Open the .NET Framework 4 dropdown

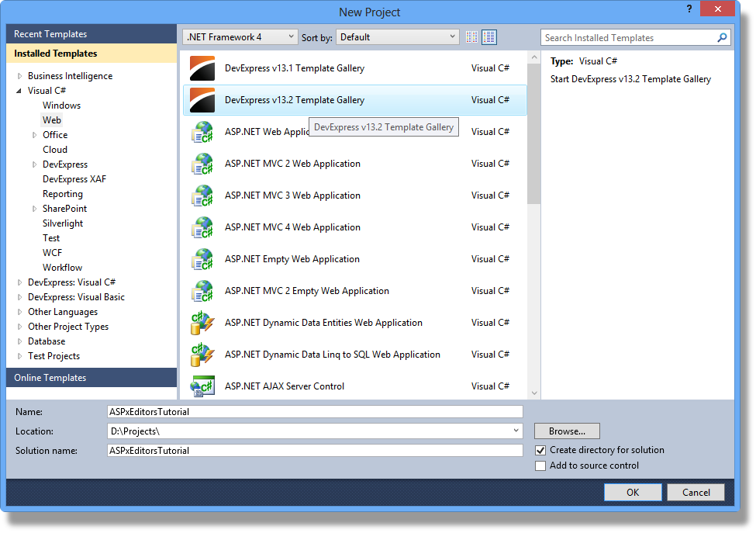pos(240,37)
